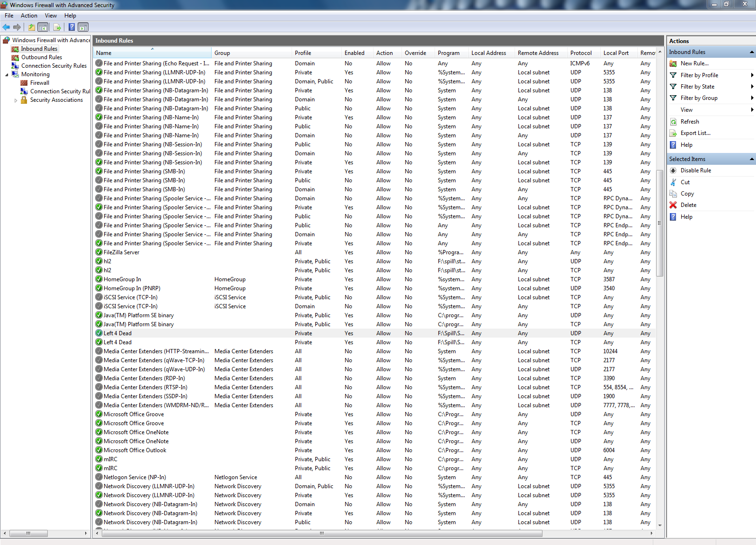This screenshot has height=545, width=756.
Task: Toggle the show/hide console tree toolbar button
Action: [x=43, y=27]
